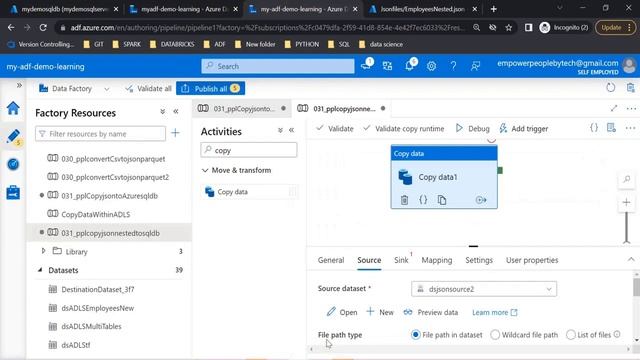Viewport: 640px width, 360px height.
Task: Collapse the Activities panel double arrow
Action: coord(291,130)
